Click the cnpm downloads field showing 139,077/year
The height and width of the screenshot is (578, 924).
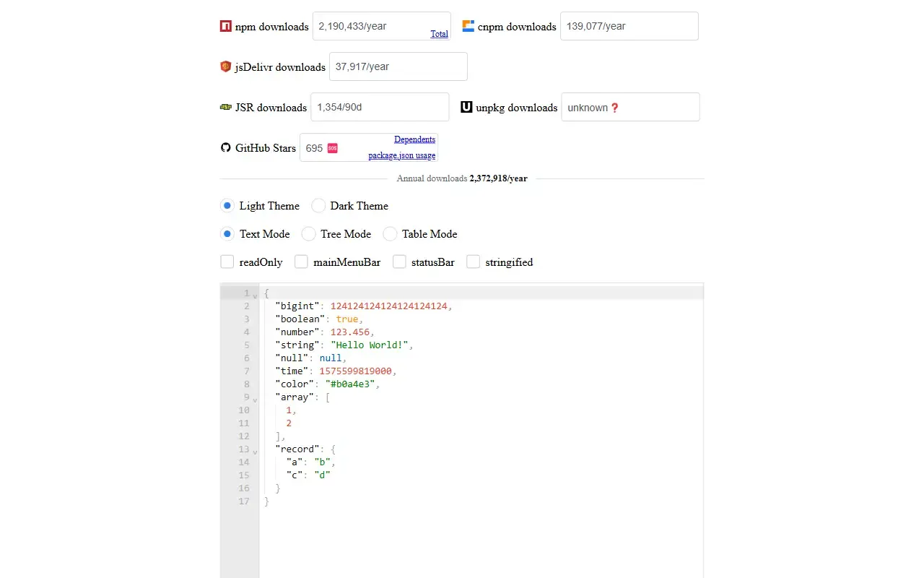pyautogui.click(x=629, y=26)
